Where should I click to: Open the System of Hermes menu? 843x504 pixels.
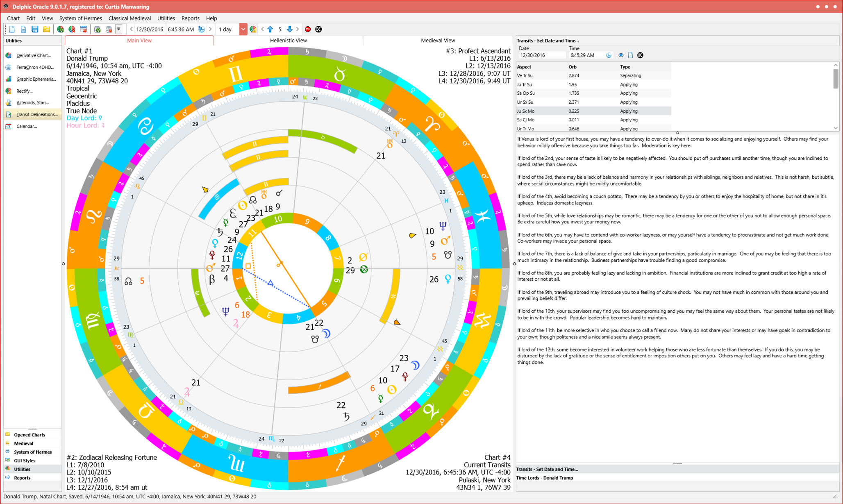[80, 18]
